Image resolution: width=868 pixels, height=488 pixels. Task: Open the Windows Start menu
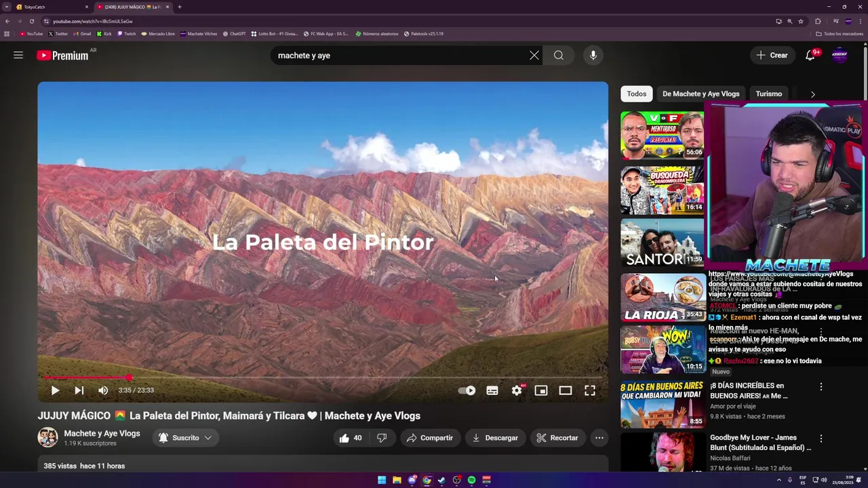382,480
